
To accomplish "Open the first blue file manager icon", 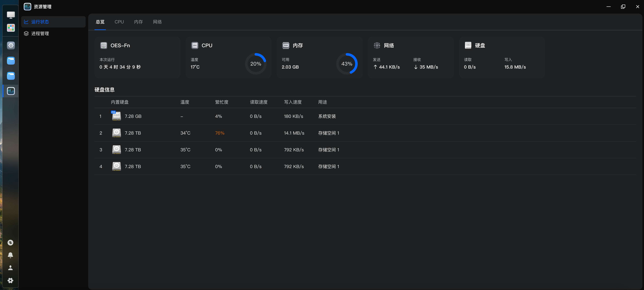I will [x=11, y=60].
